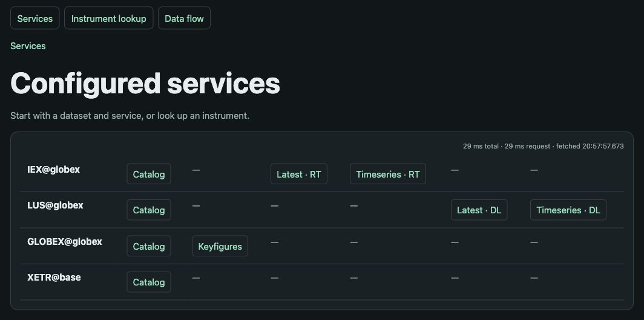Select the XETR@base dataset name

(54, 277)
